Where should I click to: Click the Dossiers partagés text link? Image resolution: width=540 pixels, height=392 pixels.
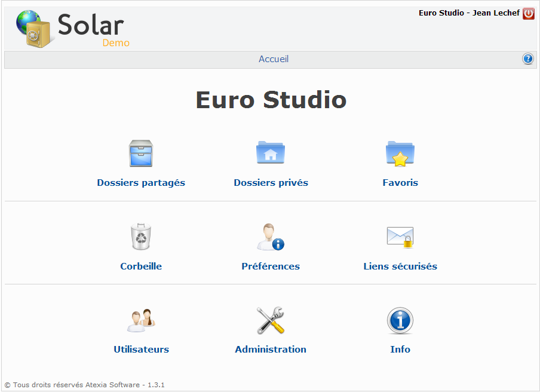point(141,183)
